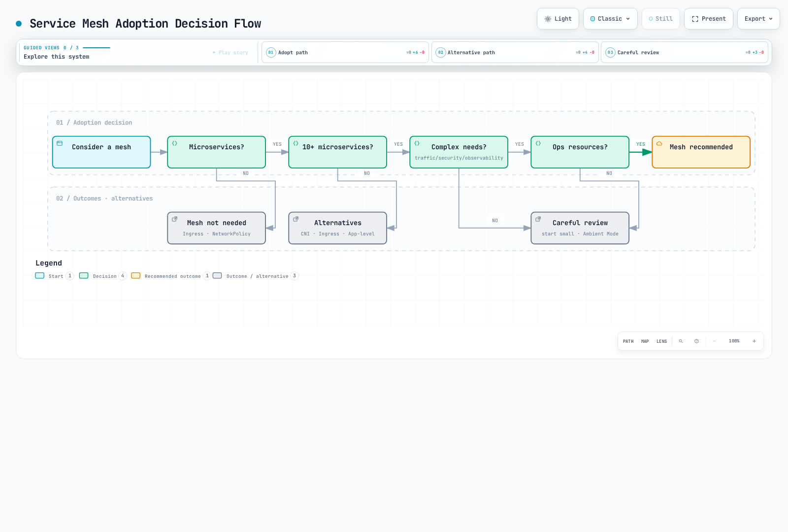Select the Complex needs? decision node
The width and height of the screenshot is (788, 532).
[459, 152]
